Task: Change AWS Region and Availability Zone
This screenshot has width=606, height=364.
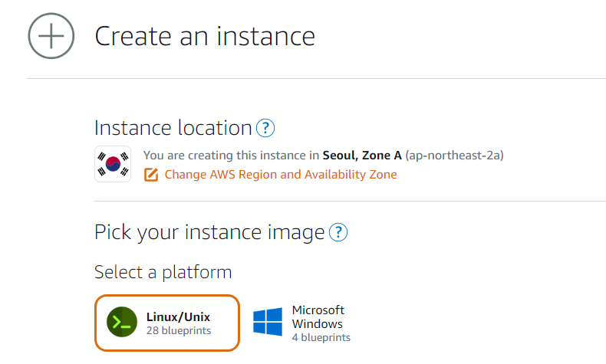Action: (281, 175)
